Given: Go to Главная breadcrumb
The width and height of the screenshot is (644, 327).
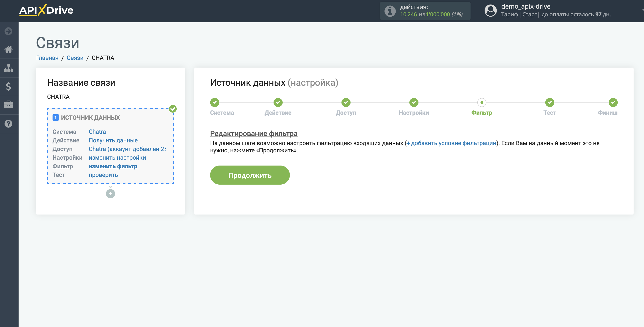Looking at the screenshot, I should pyautogui.click(x=47, y=58).
